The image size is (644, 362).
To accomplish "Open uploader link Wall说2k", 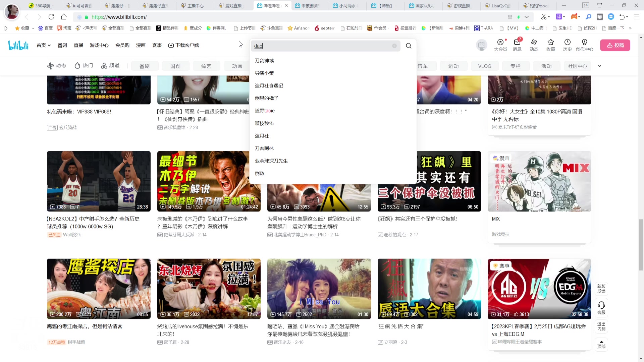I will tap(72, 235).
